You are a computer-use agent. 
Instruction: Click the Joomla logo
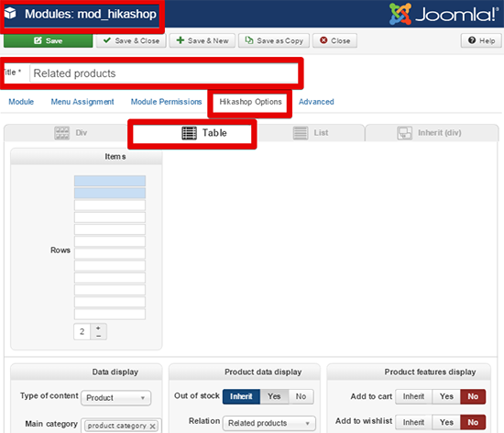[x=444, y=14]
